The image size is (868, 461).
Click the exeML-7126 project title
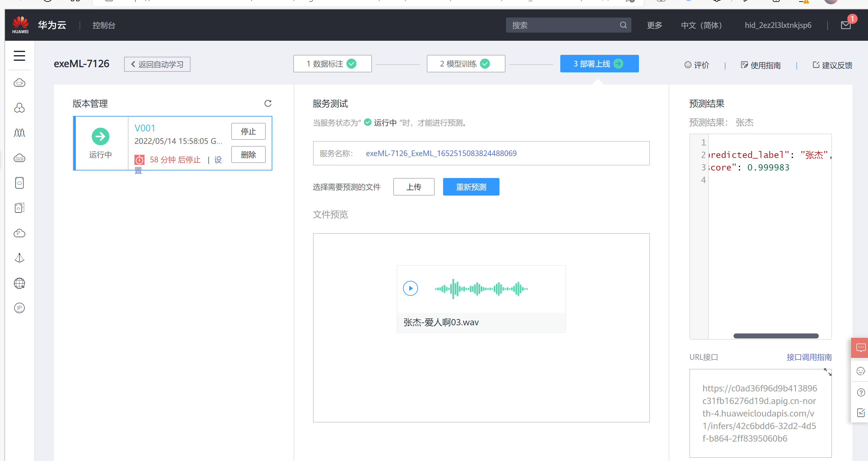coord(81,64)
